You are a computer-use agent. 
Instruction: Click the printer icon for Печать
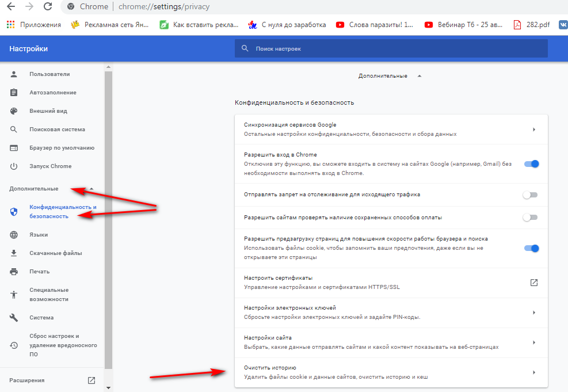click(14, 271)
